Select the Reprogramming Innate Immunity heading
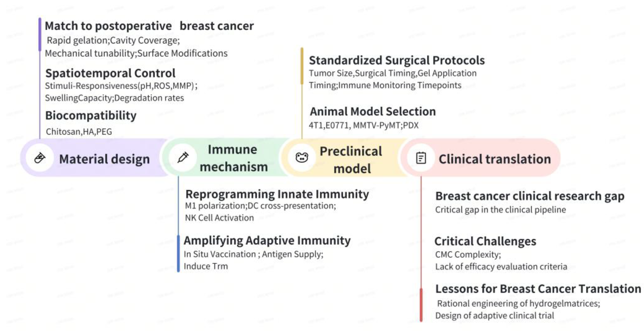 pos(277,194)
